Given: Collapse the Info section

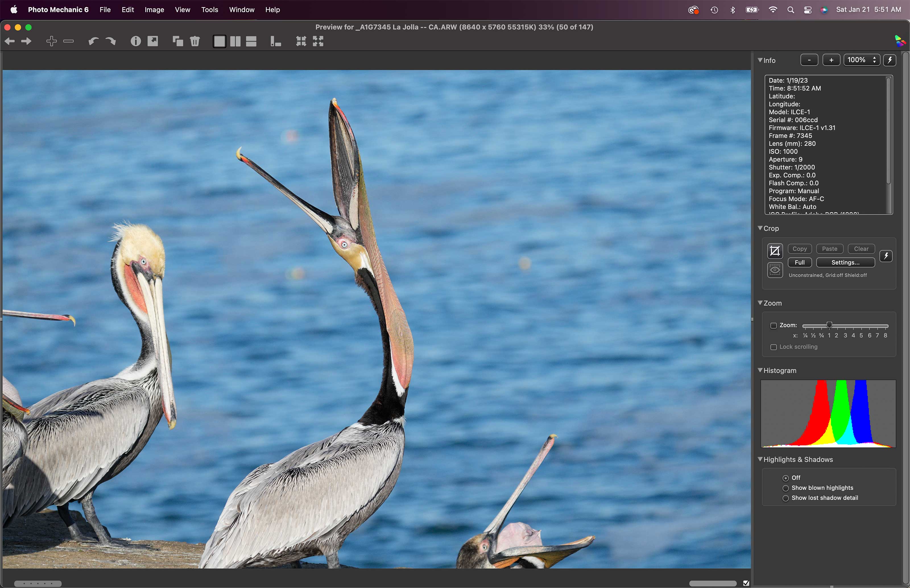Looking at the screenshot, I should click(x=760, y=60).
